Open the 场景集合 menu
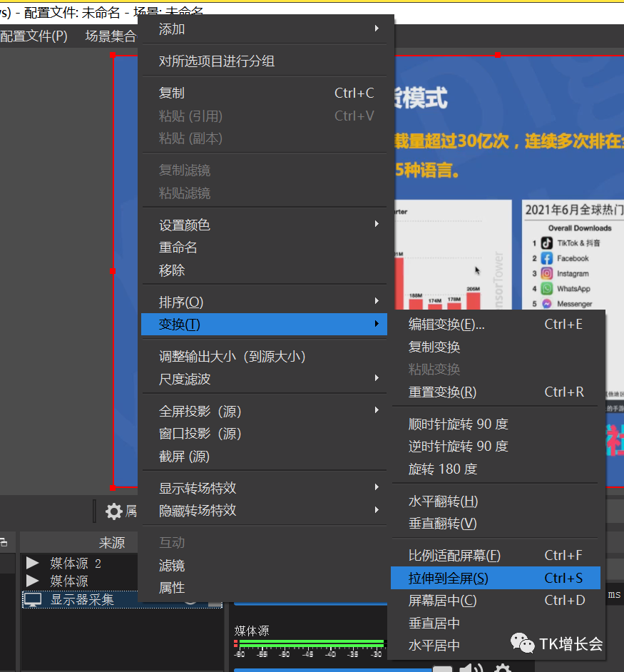The width and height of the screenshot is (624, 672). [x=111, y=36]
